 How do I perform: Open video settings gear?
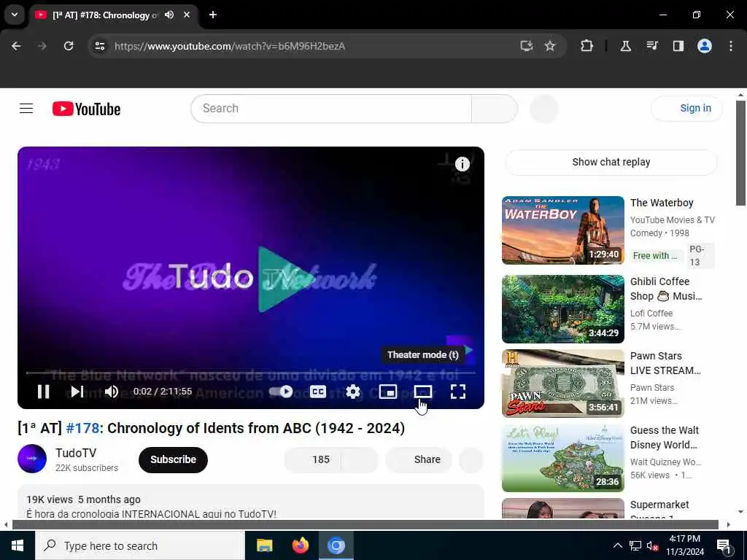353,392
